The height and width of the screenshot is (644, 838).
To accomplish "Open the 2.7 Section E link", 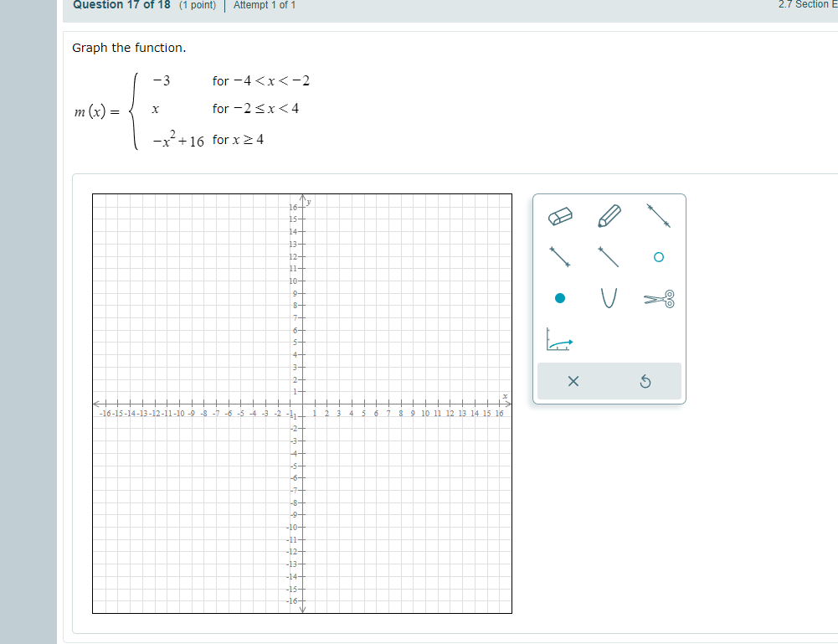I will click(806, 5).
